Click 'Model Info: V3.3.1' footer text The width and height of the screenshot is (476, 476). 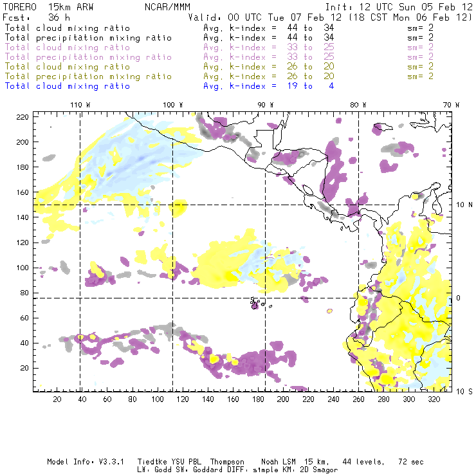pos(86,462)
